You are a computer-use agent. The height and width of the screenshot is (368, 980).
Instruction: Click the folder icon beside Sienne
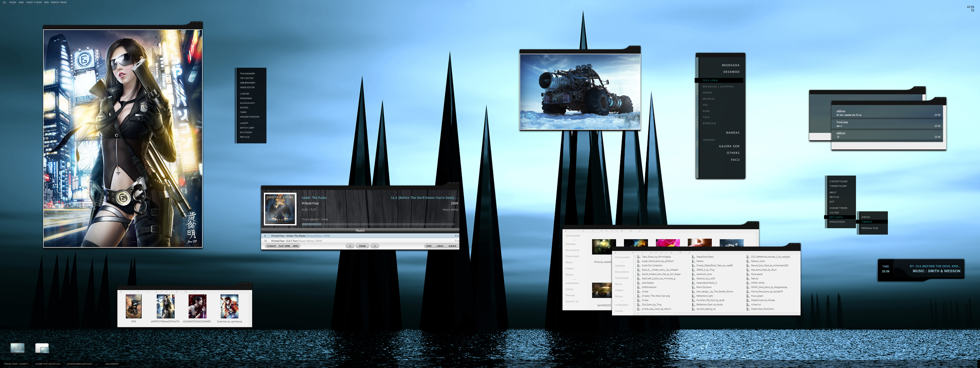tap(694, 261)
